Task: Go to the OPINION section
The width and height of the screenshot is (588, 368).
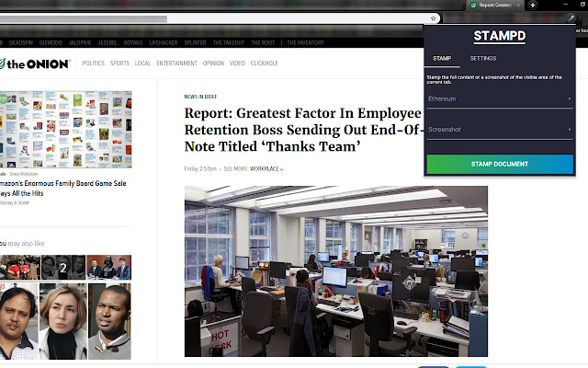Action: pos(213,63)
